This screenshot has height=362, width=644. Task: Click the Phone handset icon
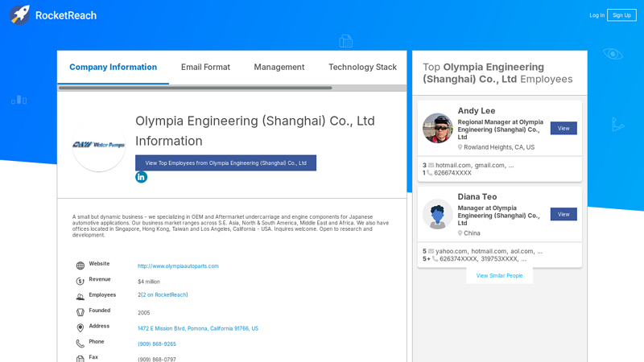pyautogui.click(x=80, y=343)
